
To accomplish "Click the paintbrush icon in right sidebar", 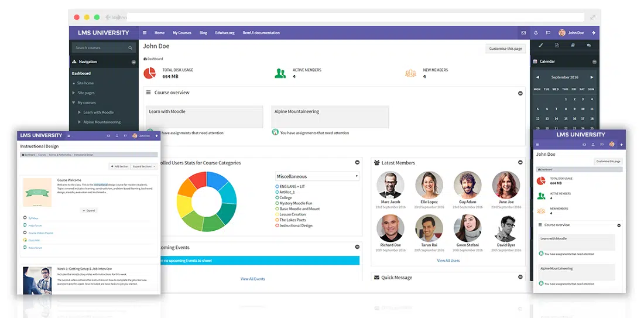I will click(540, 45).
